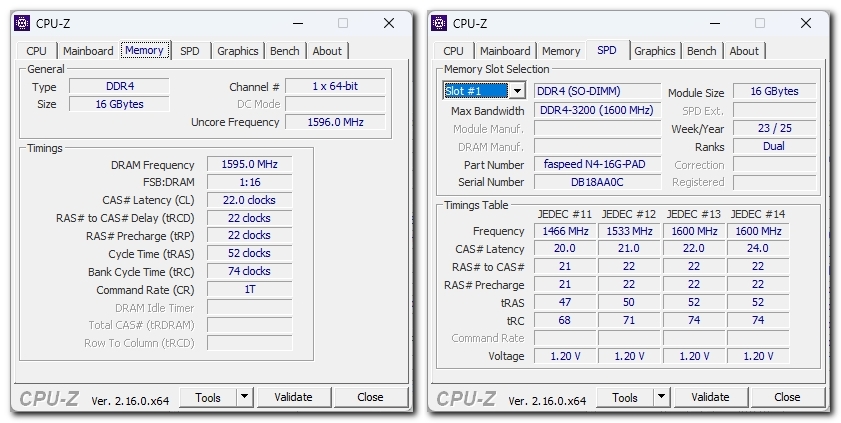
Task: Open CPU tab in left CPU-Z window
Action: click(x=36, y=51)
